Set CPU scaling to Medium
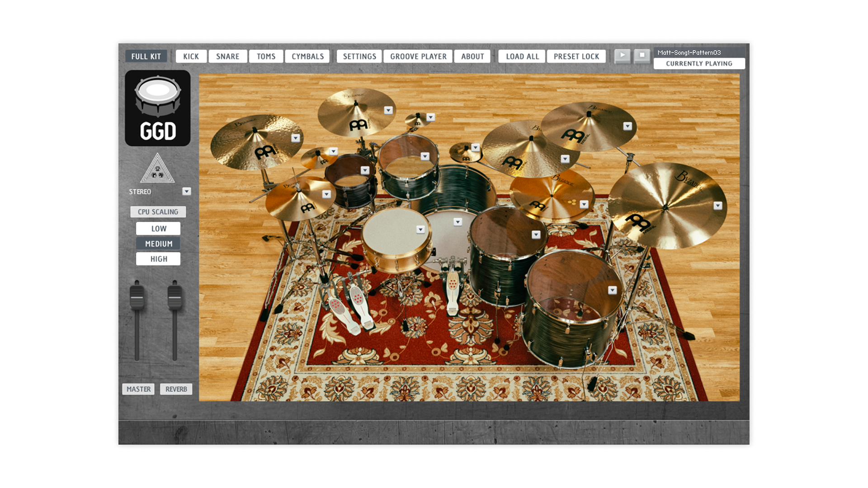Image resolution: width=868 pixels, height=488 pixels. (x=158, y=244)
